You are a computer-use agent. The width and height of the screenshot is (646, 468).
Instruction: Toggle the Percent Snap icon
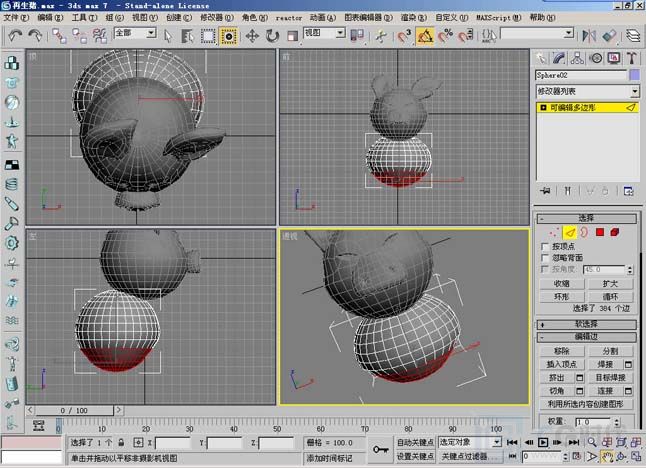click(445, 36)
